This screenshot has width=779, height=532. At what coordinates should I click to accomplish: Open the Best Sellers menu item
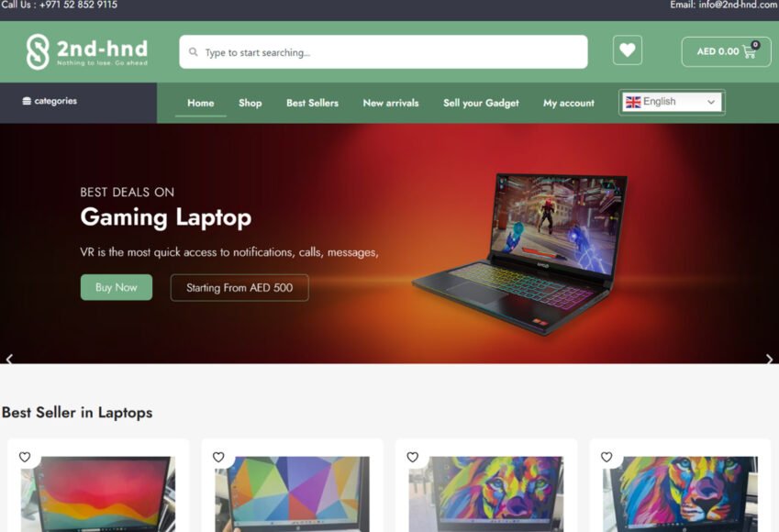(312, 103)
